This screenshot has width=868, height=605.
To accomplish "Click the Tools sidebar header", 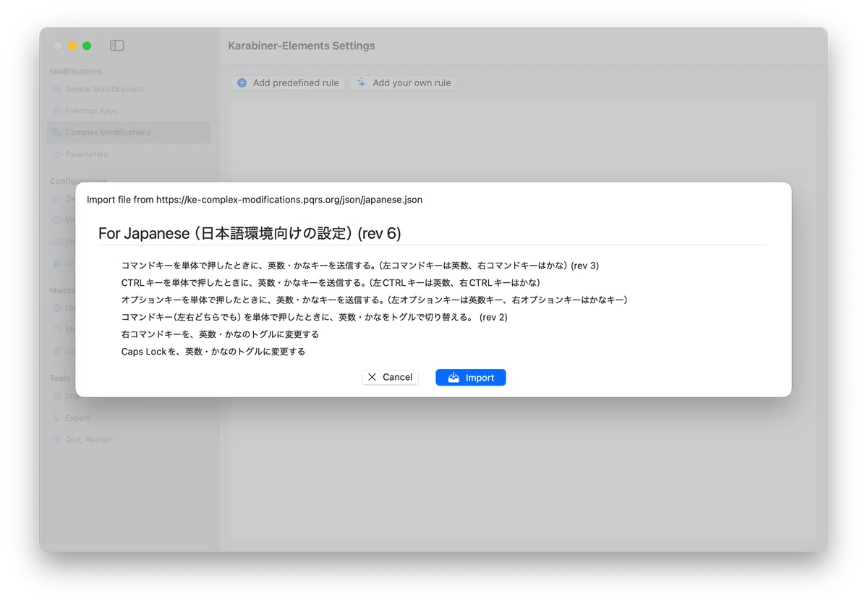I will (x=59, y=378).
